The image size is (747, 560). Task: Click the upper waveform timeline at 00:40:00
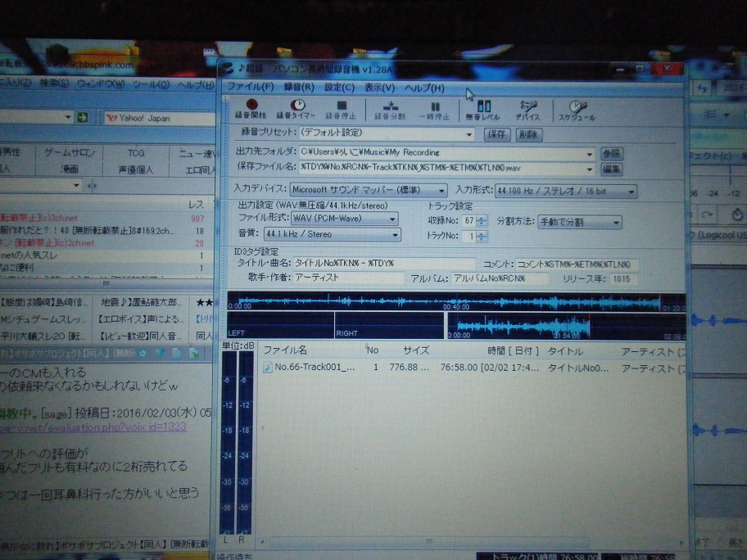pyautogui.click(x=455, y=303)
